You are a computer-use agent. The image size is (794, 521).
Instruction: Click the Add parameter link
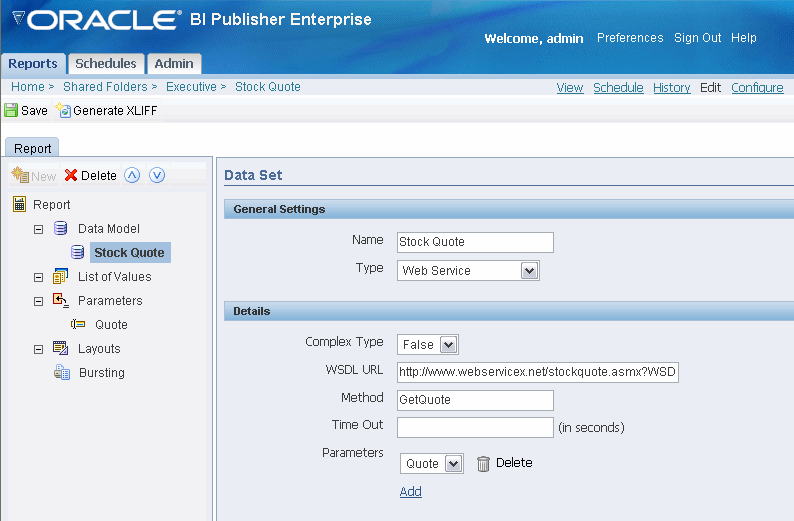point(411,492)
